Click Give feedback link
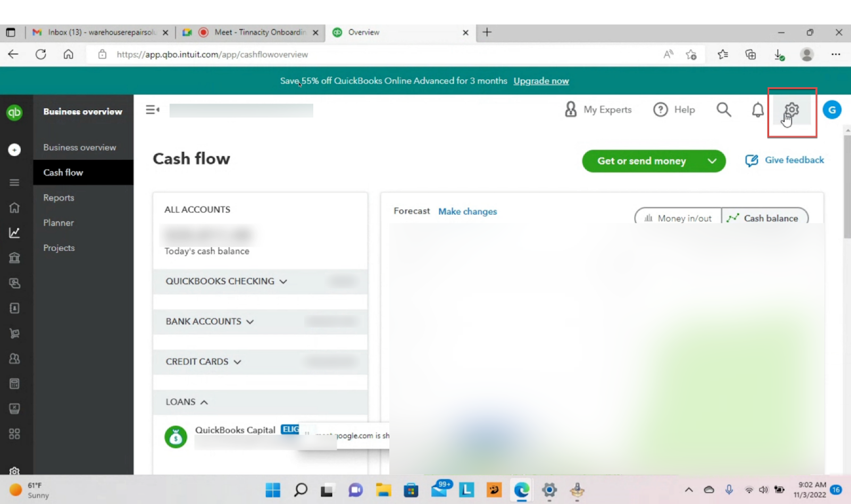851x504 pixels. click(x=785, y=160)
